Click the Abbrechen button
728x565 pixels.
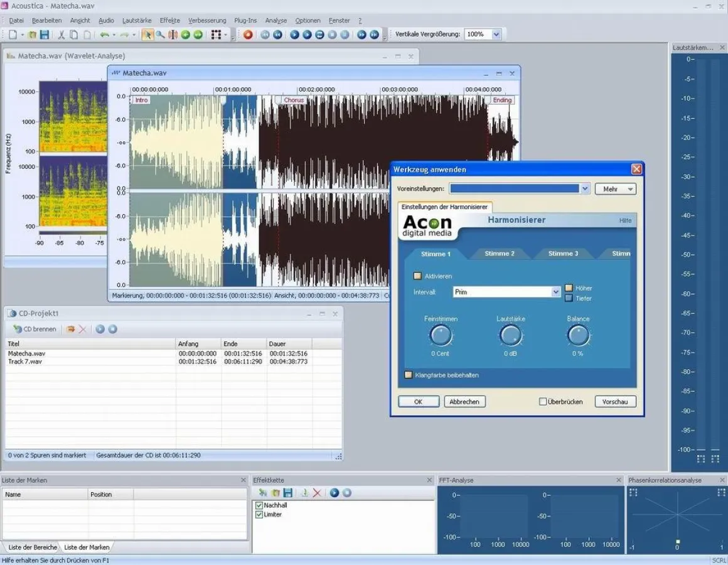464,402
